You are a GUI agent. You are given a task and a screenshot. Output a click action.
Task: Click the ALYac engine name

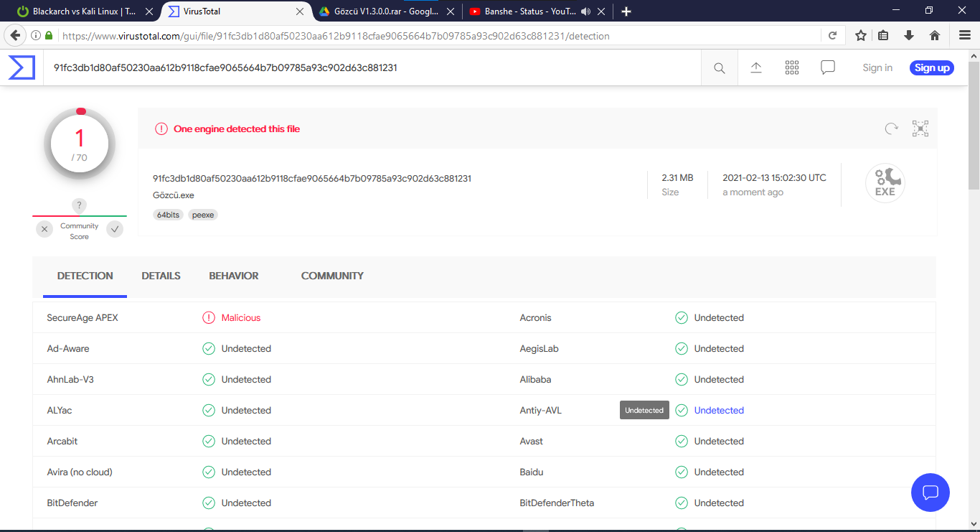tap(60, 410)
